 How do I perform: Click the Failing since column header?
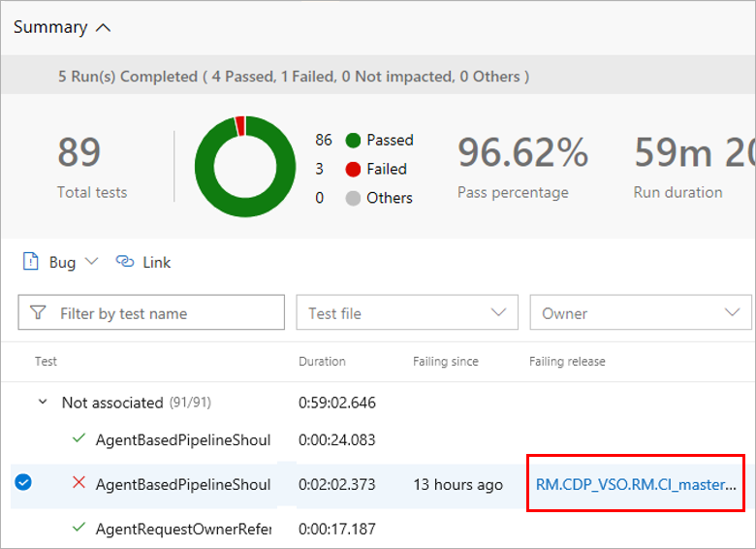[x=446, y=362]
